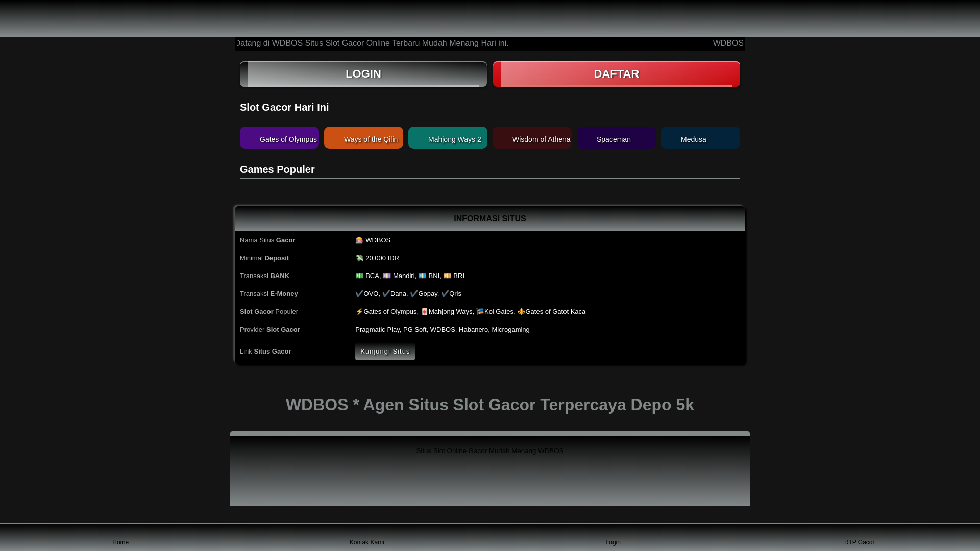Viewport: 980px width, 551px height.
Task: Click the banknote icon before BCA
Action: (x=359, y=276)
